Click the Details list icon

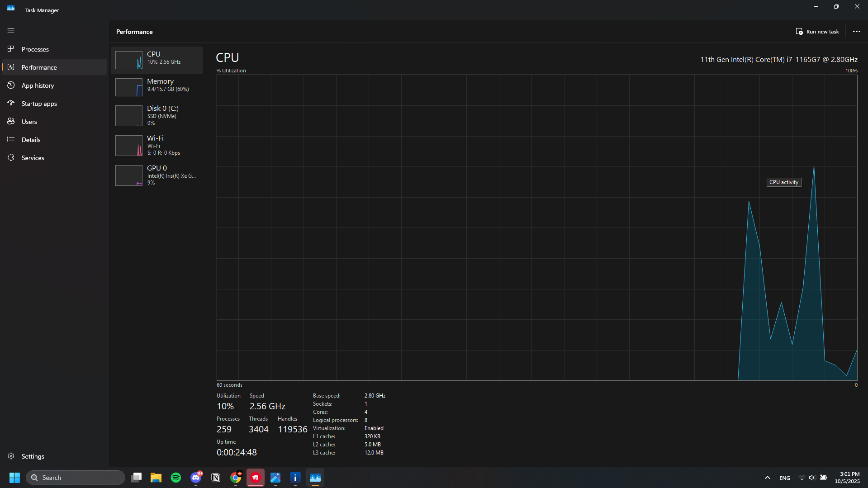[11, 139]
